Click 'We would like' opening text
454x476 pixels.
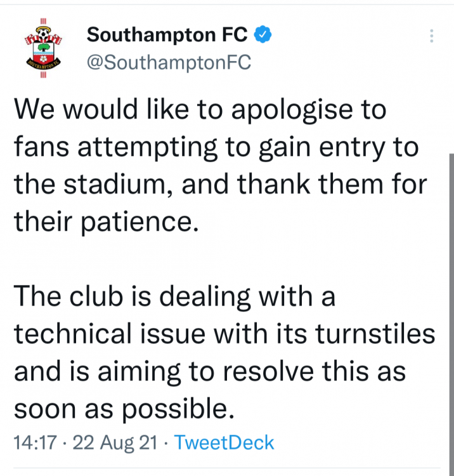click(x=96, y=109)
